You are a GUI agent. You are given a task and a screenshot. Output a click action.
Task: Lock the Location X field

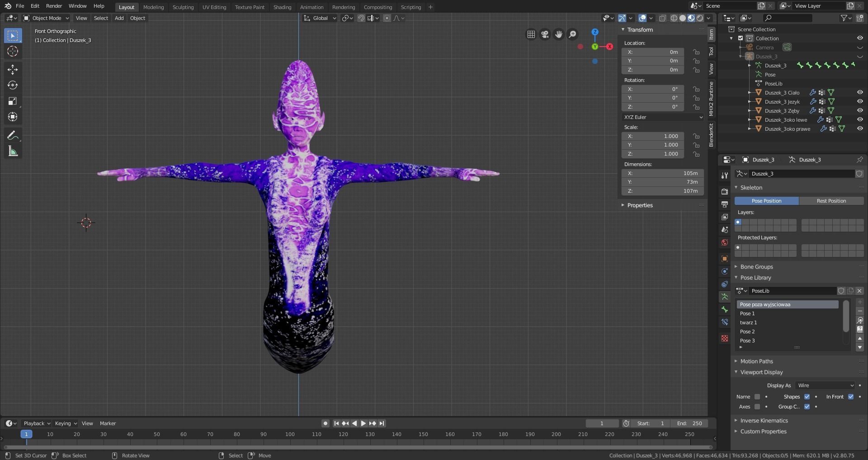click(696, 52)
